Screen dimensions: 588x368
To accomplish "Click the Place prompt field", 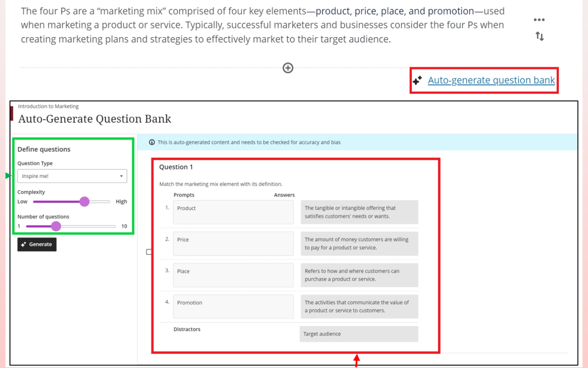I will (233, 275).
